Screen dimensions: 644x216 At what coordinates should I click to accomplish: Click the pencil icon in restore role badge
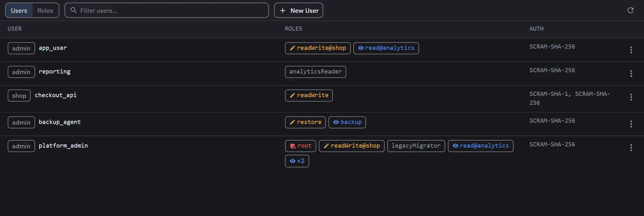(x=292, y=122)
